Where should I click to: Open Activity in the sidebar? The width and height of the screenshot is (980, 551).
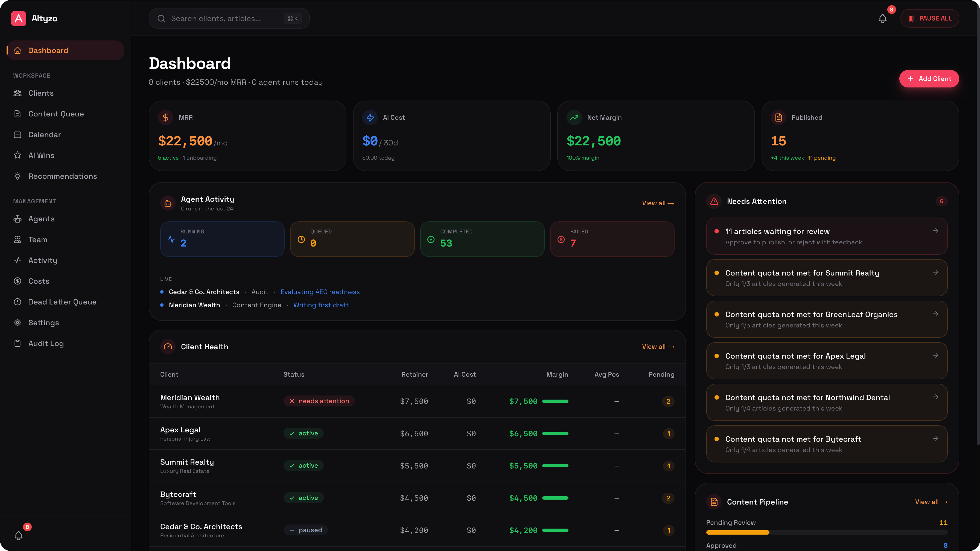(x=65, y=260)
